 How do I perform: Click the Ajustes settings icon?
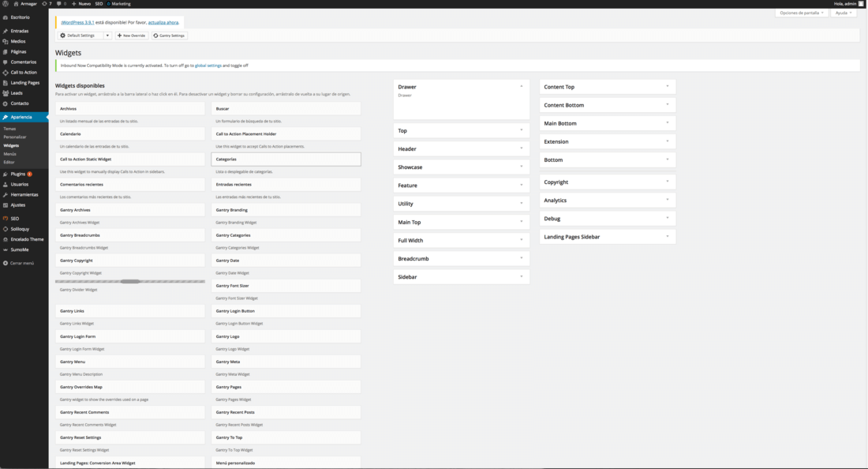point(5,204)
